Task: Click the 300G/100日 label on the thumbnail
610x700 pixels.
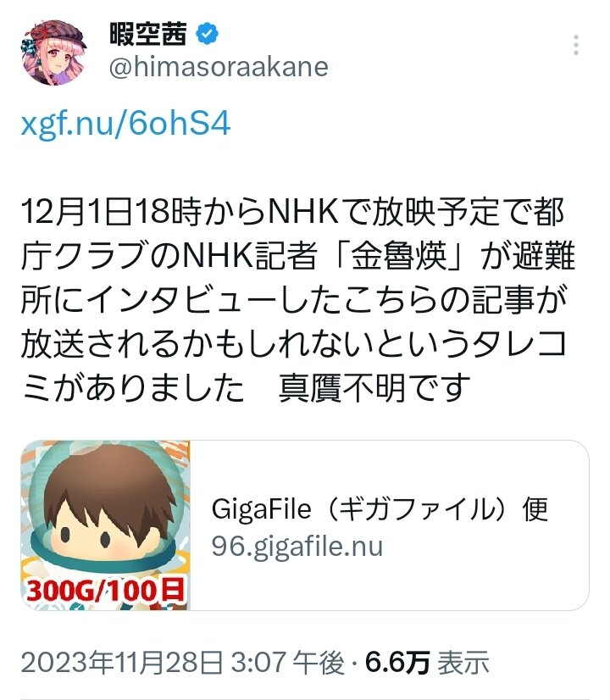Action: tap(106, 590)
